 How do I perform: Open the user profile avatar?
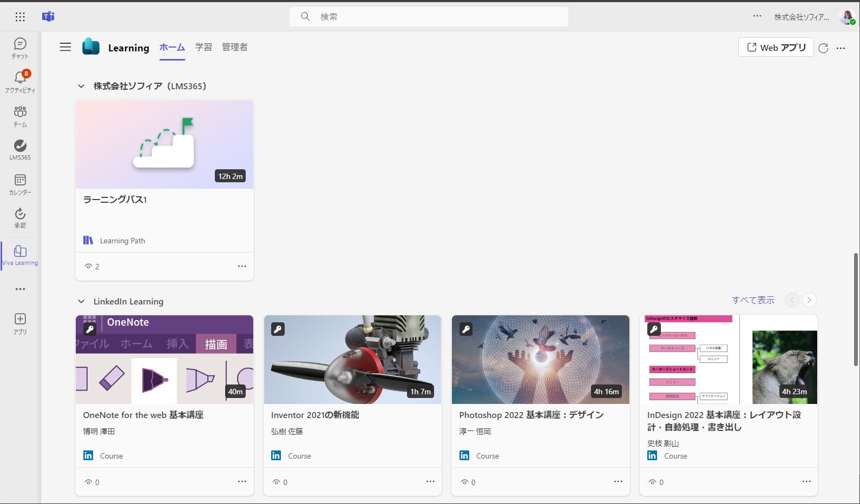tap(846, 17)
